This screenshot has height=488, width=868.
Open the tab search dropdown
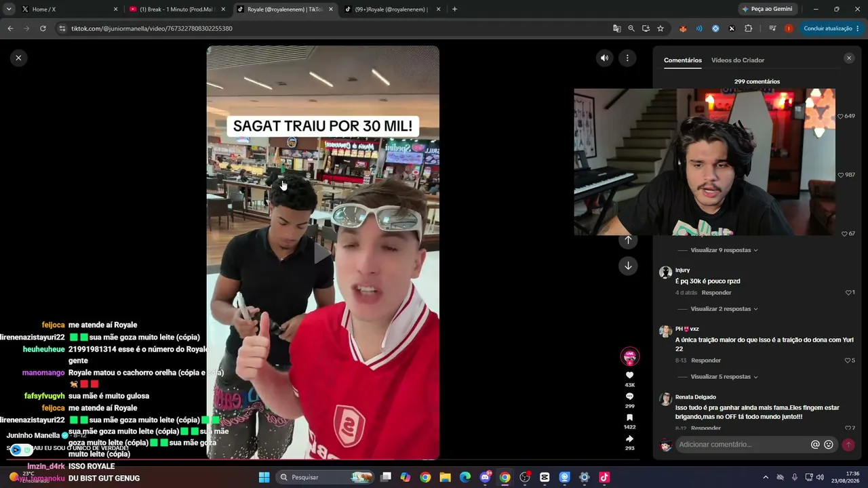coord(9,9)
